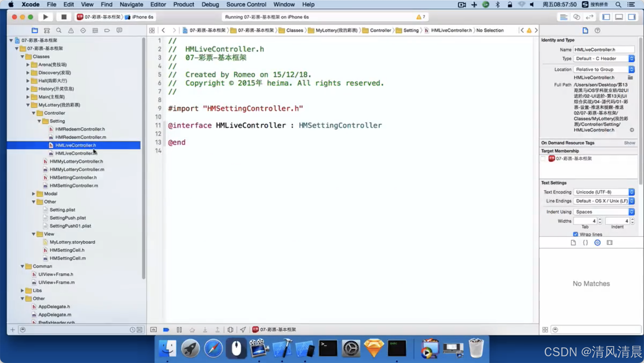Show the Object library
Viewport: 644px width, 363px height.
pyautogui.click(x=597, y=243)
